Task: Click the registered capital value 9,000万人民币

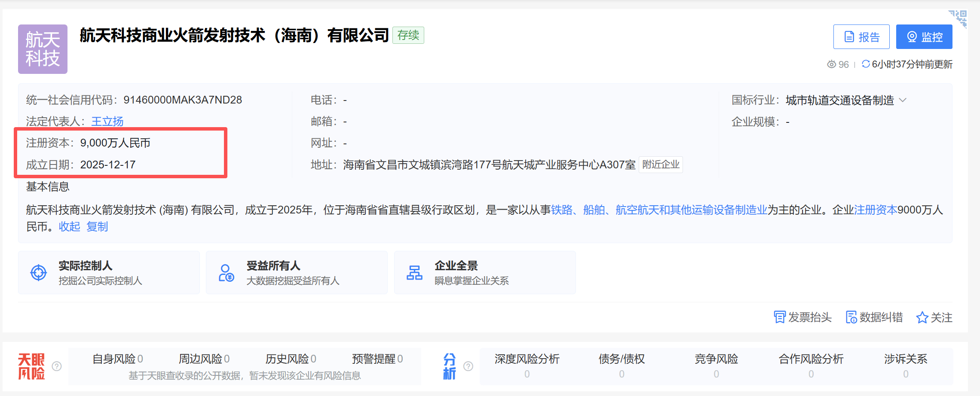Action: coord(115,143)
